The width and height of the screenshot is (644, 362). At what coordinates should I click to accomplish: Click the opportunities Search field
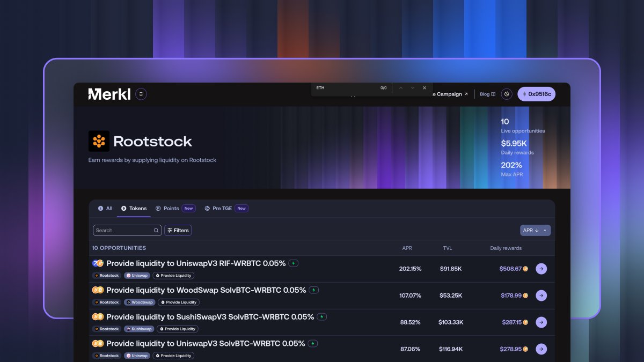[127, 230]
